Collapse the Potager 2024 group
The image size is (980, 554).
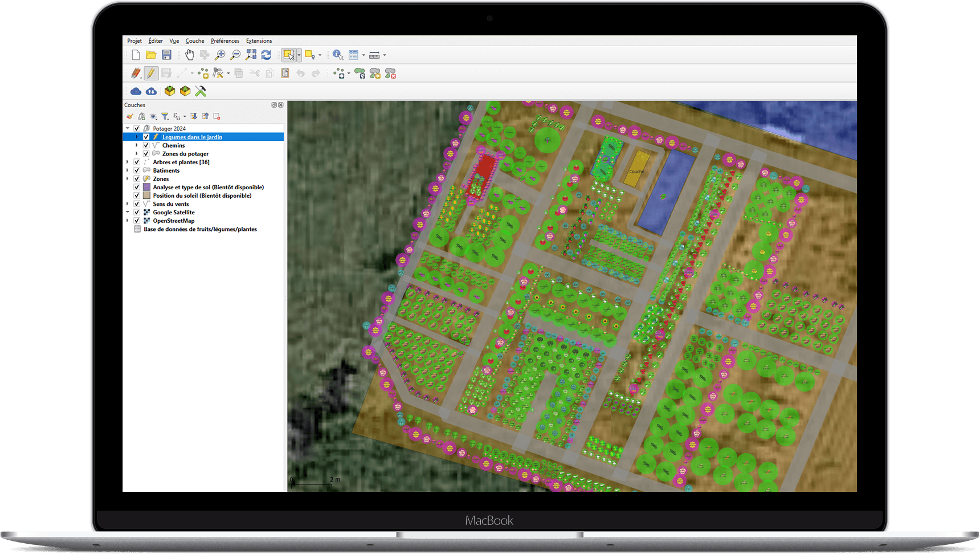(x=128, y=129)
